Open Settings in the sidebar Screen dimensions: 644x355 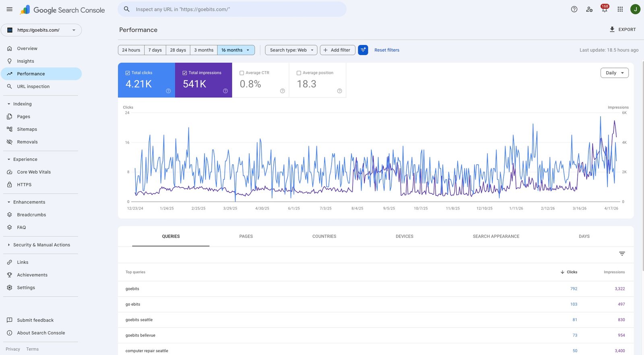[x=41, y=287]
